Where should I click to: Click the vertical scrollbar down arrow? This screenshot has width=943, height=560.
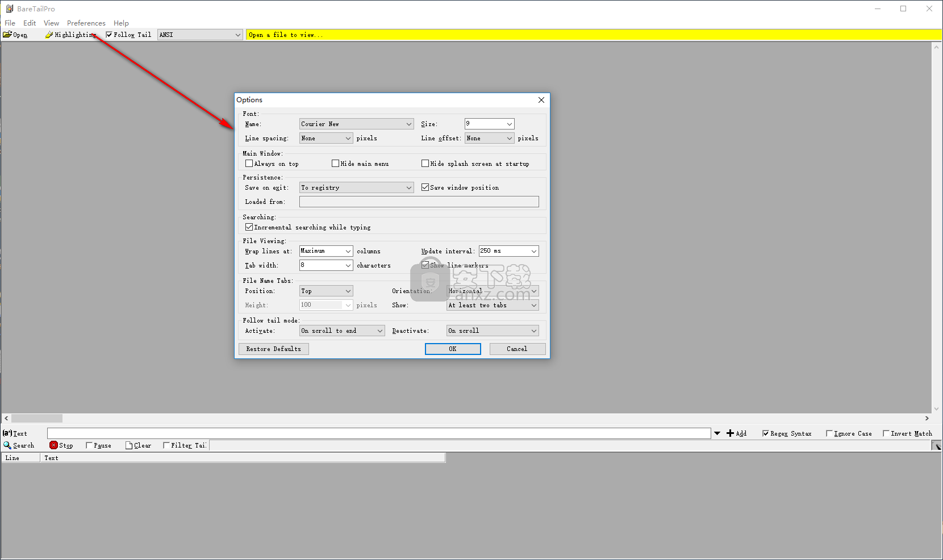point(936,409)
